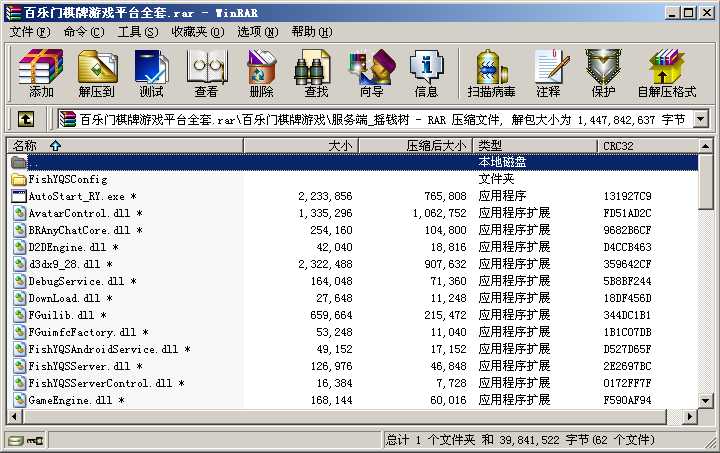Select the FishYQSServer.dll file row
The image size is (720, 453).
click(353, 366)
